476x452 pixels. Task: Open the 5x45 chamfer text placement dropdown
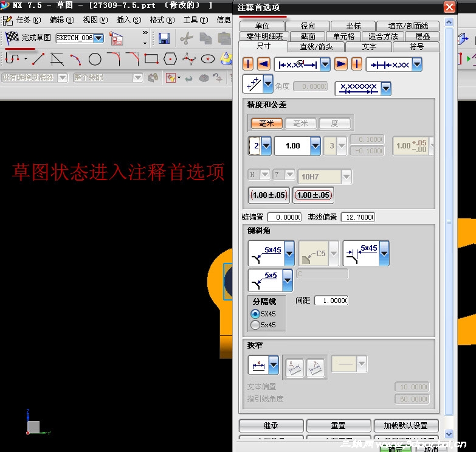tap(384, 253)
